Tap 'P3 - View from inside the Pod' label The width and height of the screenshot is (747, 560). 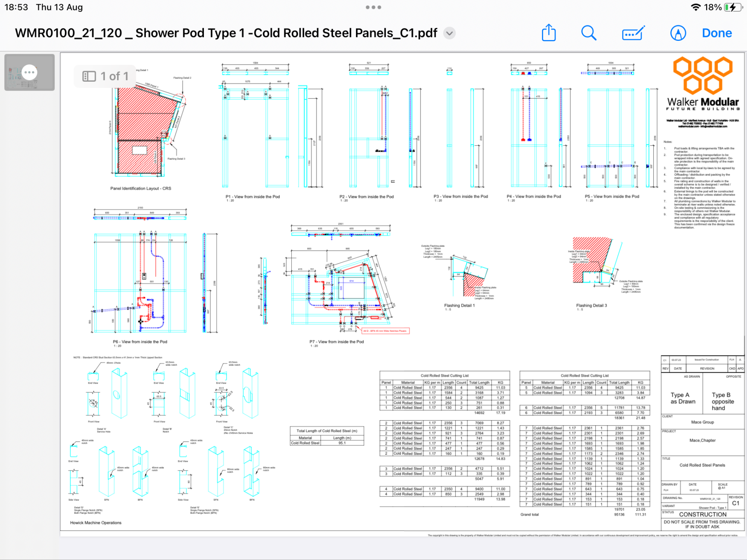coord(461,196)
